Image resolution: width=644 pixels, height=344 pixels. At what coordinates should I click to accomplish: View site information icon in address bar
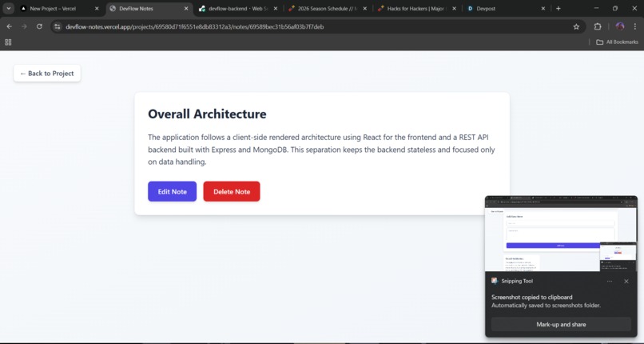[x=58, y=26]
